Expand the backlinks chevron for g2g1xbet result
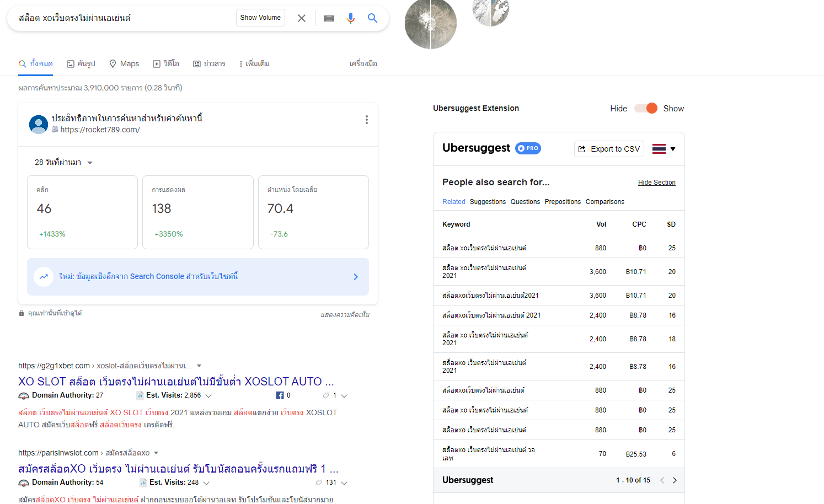 [x=344, y=396]
